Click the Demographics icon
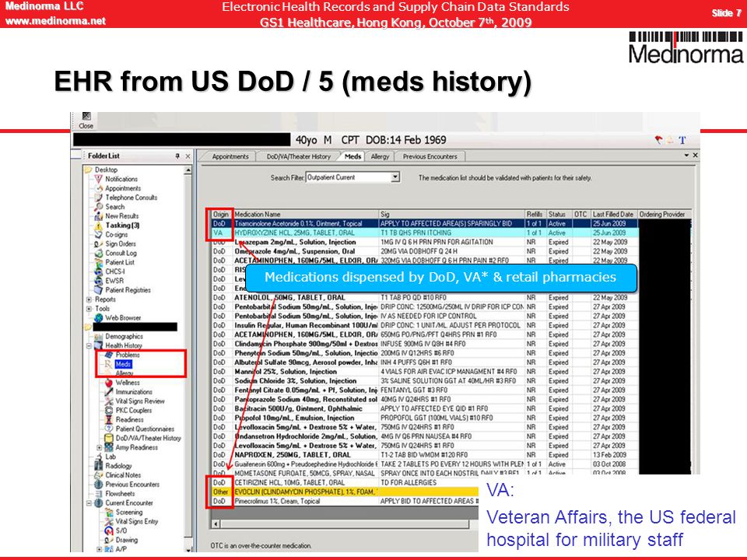 [x=99, y=336]
